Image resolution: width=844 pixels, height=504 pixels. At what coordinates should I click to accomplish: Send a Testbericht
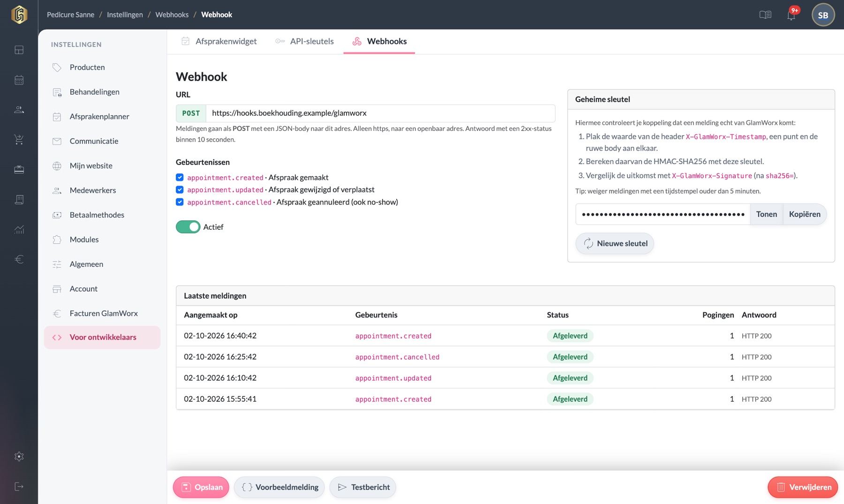coord(363,487)
